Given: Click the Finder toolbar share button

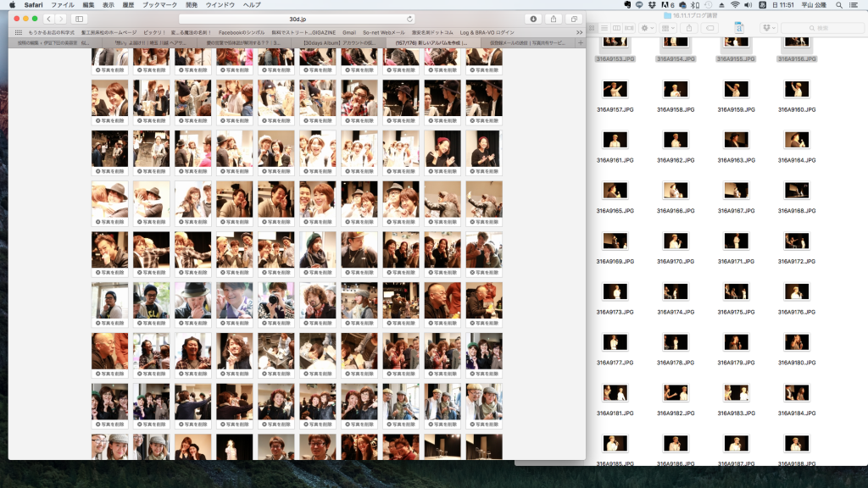Looking at the screenshot, I should (689, 28).
